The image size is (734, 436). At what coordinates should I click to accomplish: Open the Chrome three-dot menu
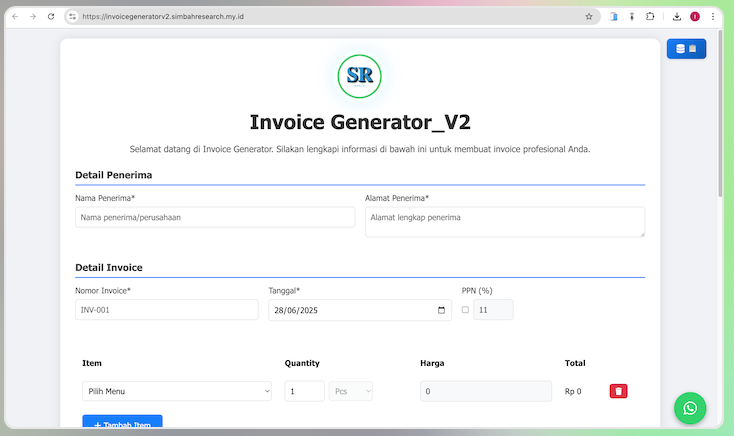(x=713, y=17)
